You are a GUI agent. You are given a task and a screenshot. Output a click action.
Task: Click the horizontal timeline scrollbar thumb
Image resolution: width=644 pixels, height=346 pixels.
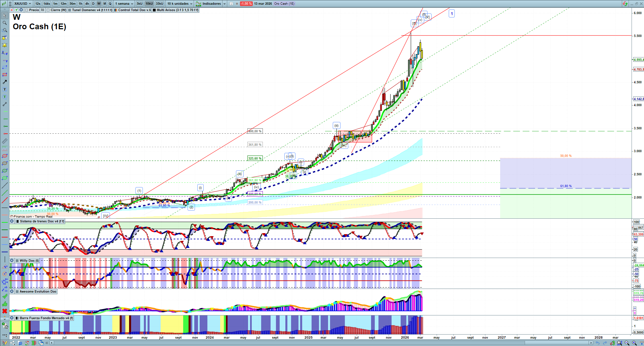click(x=557, y=343)
